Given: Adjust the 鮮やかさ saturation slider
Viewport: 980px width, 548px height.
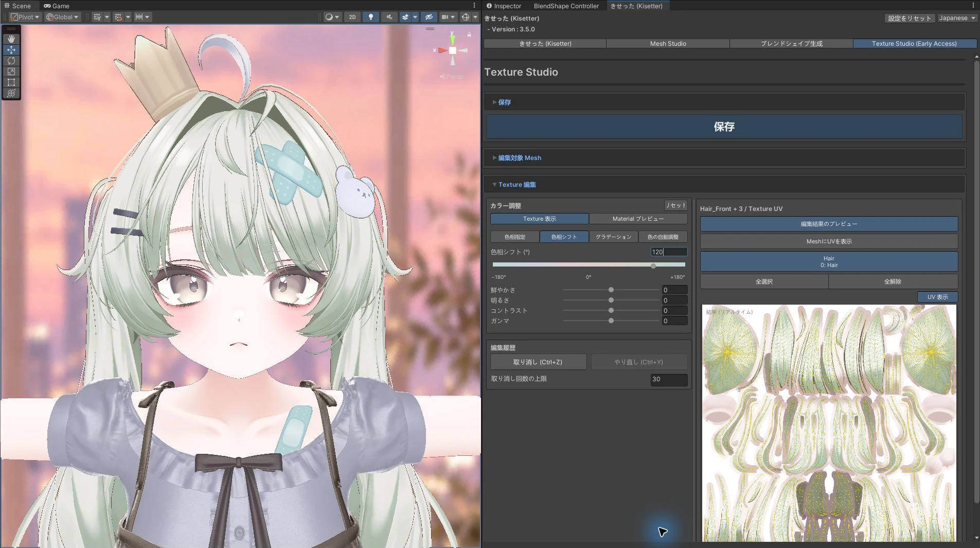Looking at the screenshot, I should click(x=611, y=290).
